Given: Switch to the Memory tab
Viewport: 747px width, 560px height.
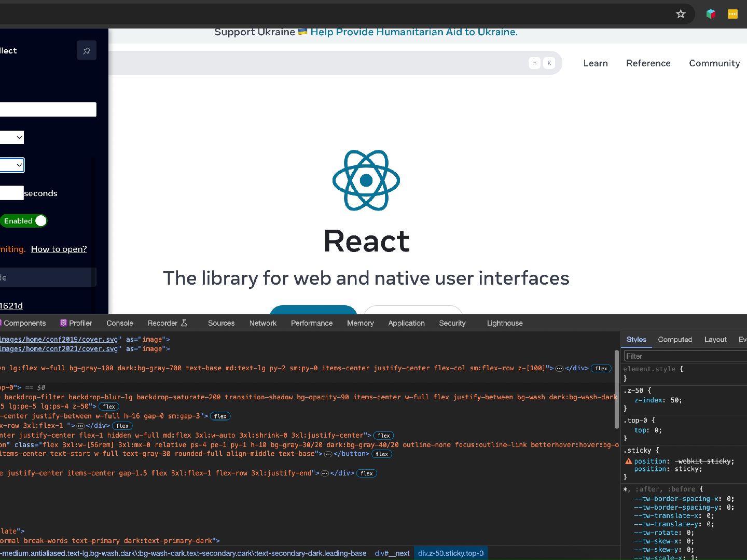Looking at the screenshot, I should pyautogui.click(x=361, y=323).
